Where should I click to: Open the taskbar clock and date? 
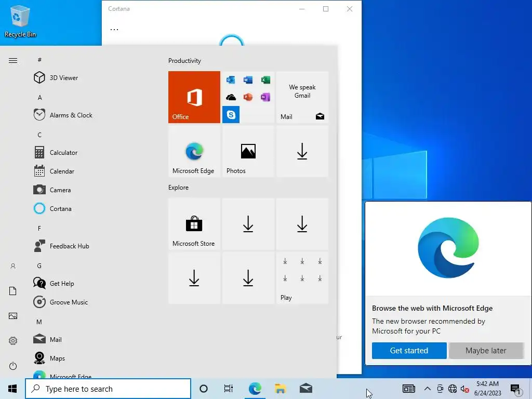point(487,389)
